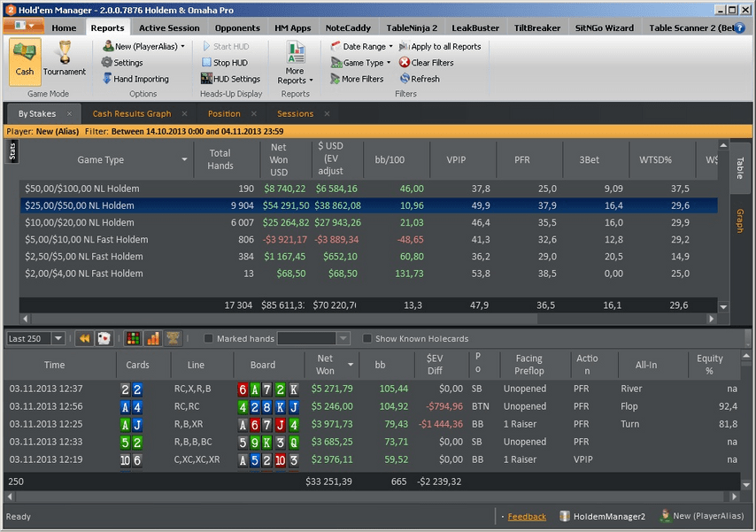Open Settings gear in Options group
The width and height of the screenshot is (756, 532).
pos(122,63)
